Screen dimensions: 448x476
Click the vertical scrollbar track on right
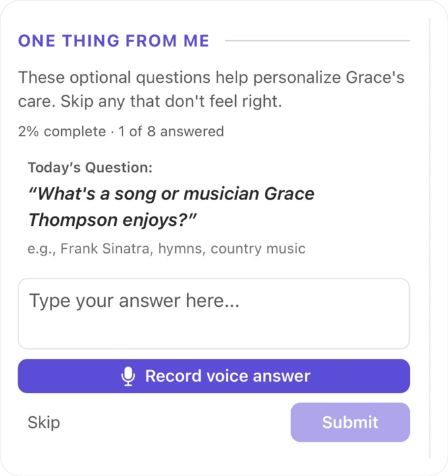coord(430,238)
